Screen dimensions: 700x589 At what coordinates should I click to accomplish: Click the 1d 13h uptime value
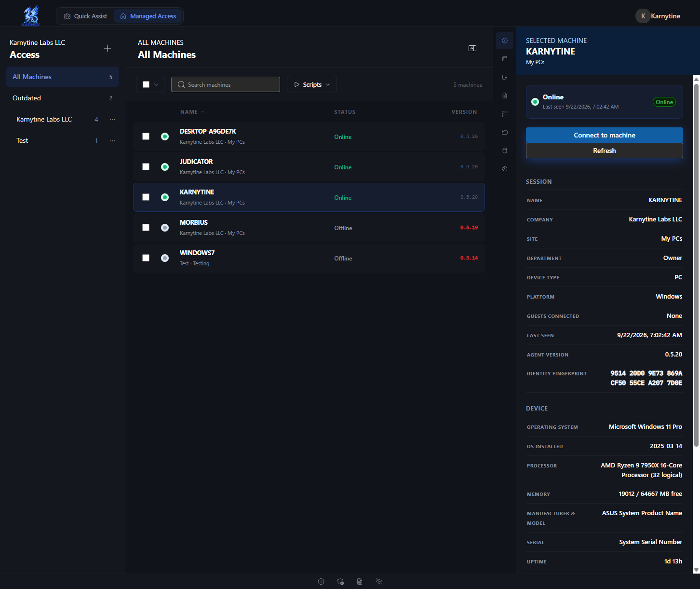tap(673, 562)
